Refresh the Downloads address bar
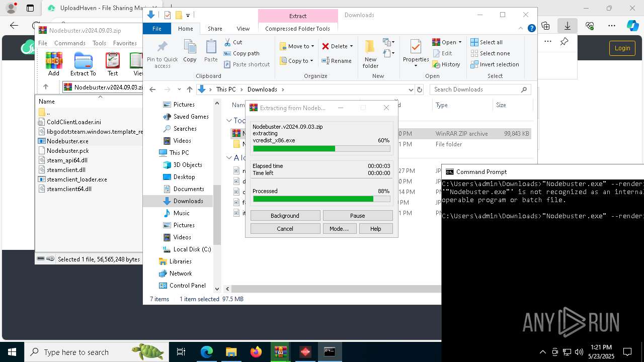Image resolution: width=644 pixels, height=362 pixels. pos(420,89)
